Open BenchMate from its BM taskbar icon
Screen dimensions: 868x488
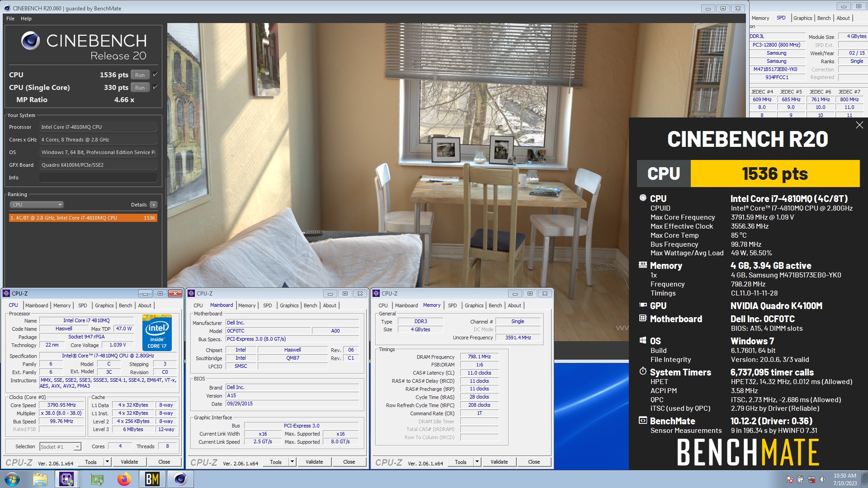[x=152, y=479]
